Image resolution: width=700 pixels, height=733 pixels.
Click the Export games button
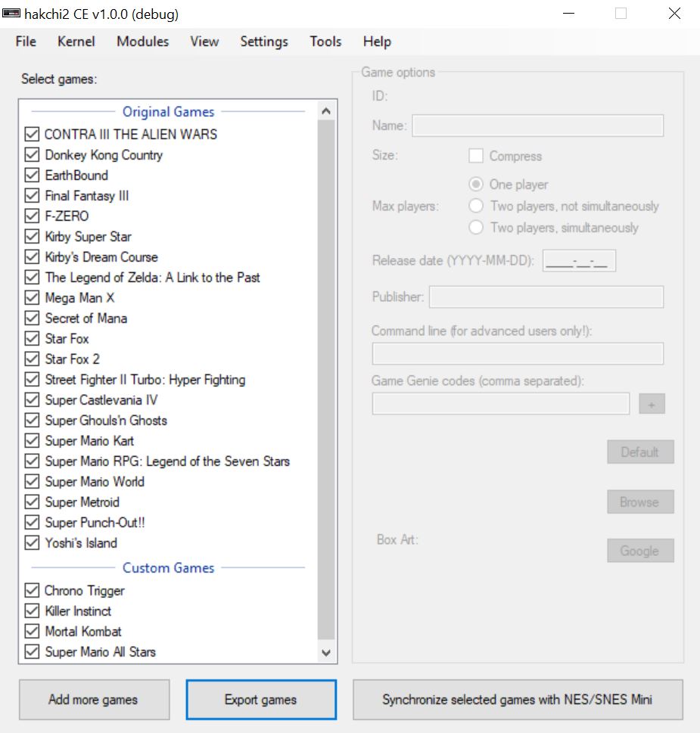click(x=261, y=700)
